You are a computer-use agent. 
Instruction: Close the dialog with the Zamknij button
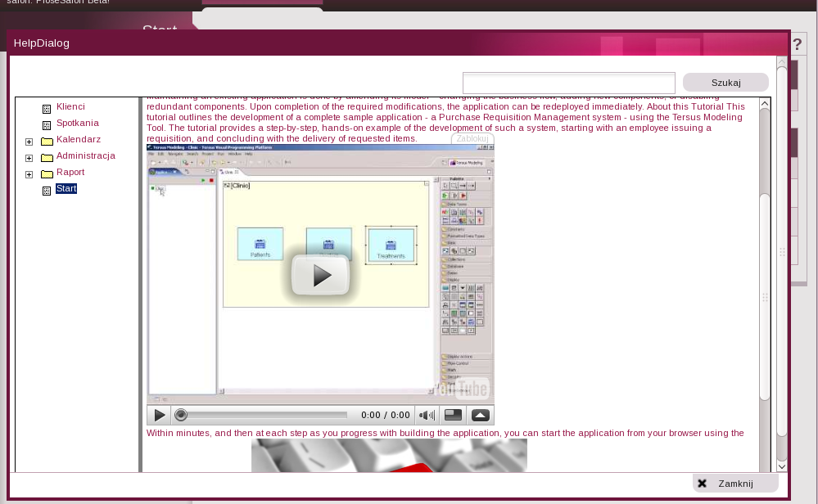coord(734,484)
